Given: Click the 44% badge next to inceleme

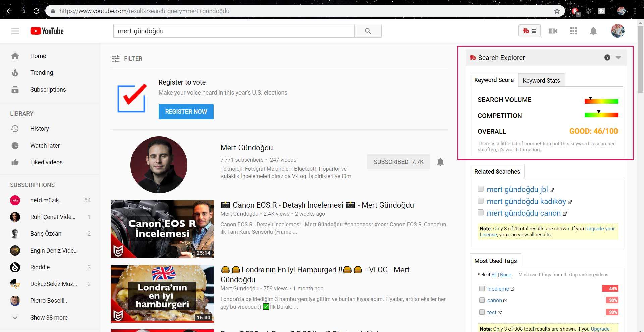Looking at the screenshot, I should click(610, 288).
